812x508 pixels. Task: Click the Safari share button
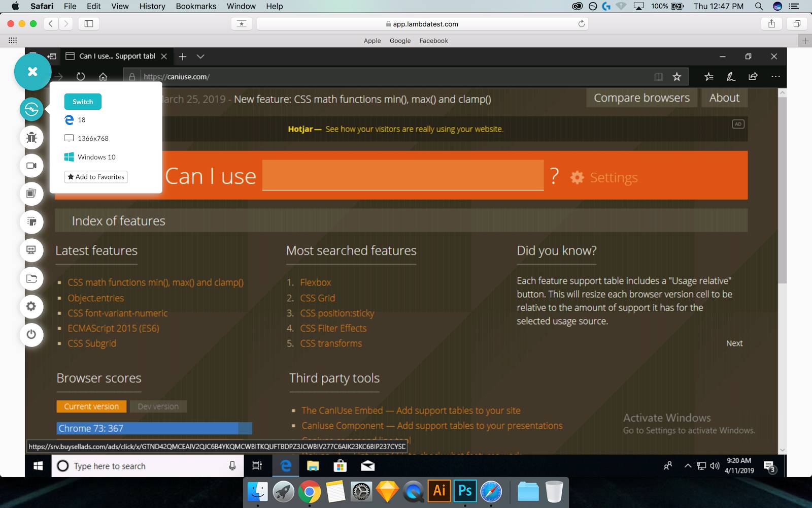coord(771,24)
